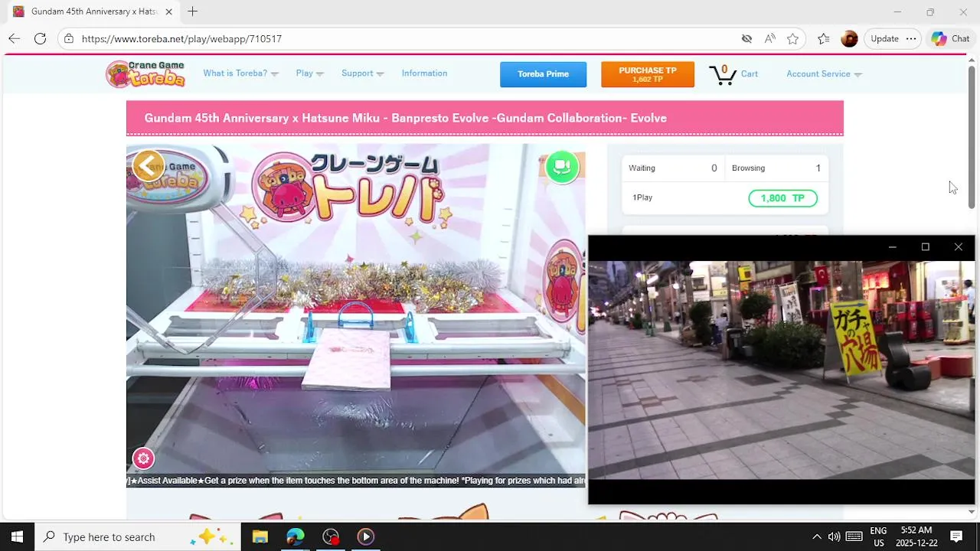This screenshot has width=980, height=551.
Task: Reload the Toreba page
Action: point(40,38)
